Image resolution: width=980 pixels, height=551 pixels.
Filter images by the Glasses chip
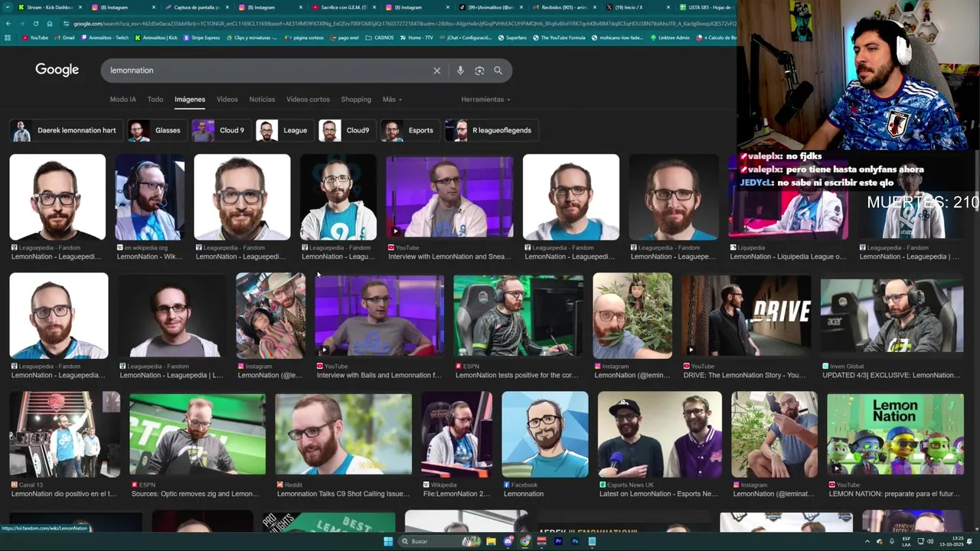157,130
